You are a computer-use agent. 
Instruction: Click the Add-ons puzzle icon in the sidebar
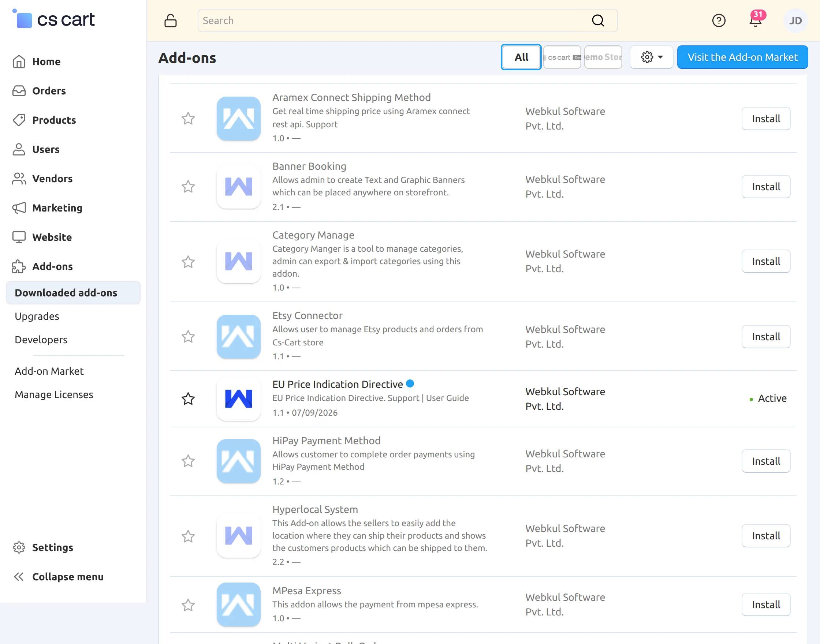point(19,266)
